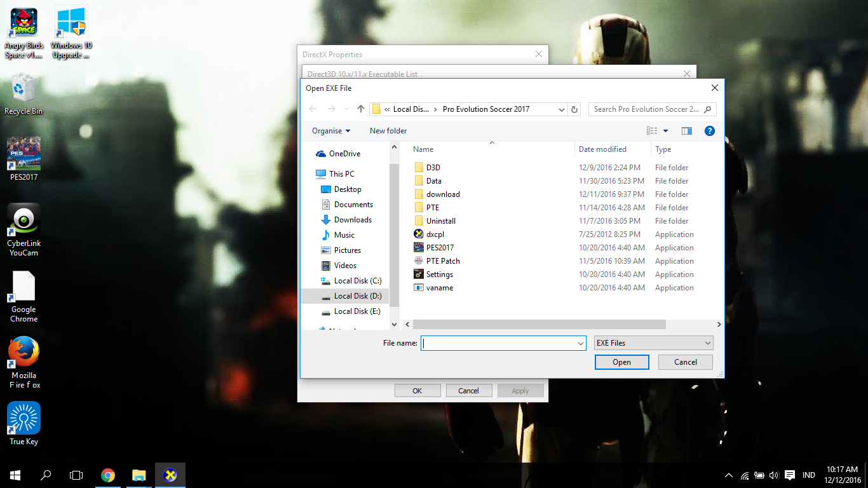Click the Help question mark icon

710,131
